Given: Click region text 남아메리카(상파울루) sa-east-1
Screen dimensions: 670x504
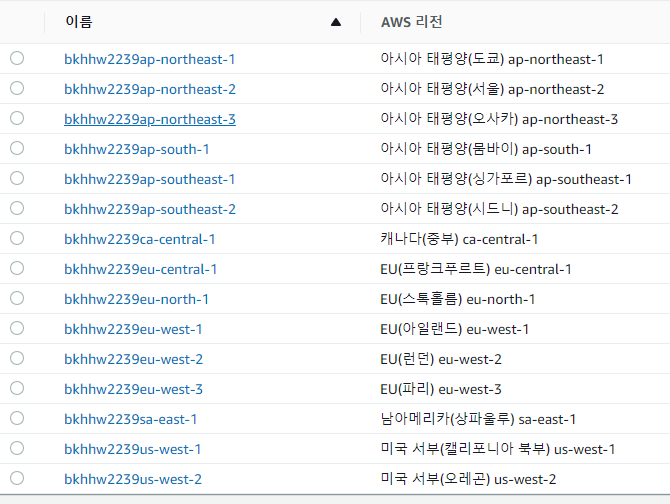Looking at the screenshot, I should 478,419.
